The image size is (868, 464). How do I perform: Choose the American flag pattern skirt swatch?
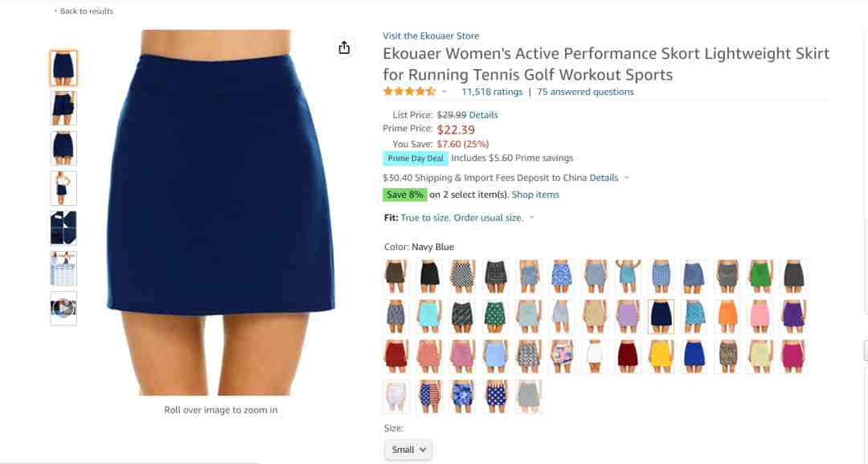click(x=429, y=396)
